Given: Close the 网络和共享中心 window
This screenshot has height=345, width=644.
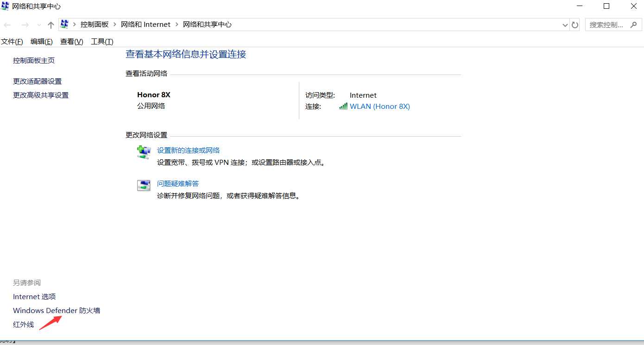Looking at the screenshot, I should 633,6.
